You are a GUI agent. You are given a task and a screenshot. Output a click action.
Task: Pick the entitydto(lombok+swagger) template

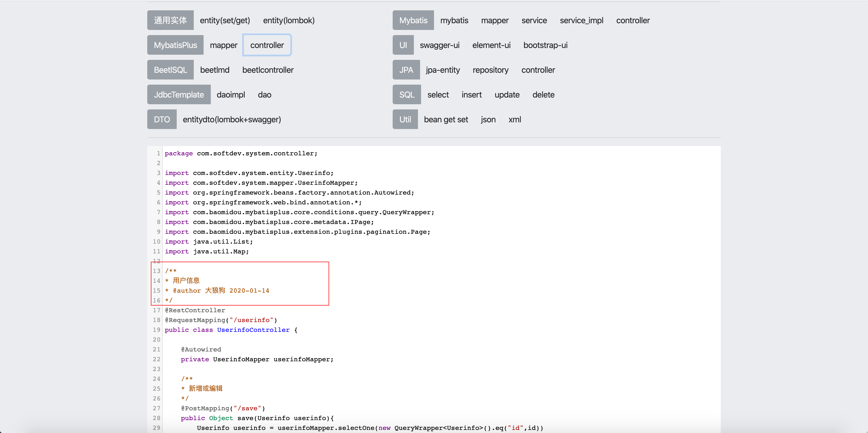[231, 119]
